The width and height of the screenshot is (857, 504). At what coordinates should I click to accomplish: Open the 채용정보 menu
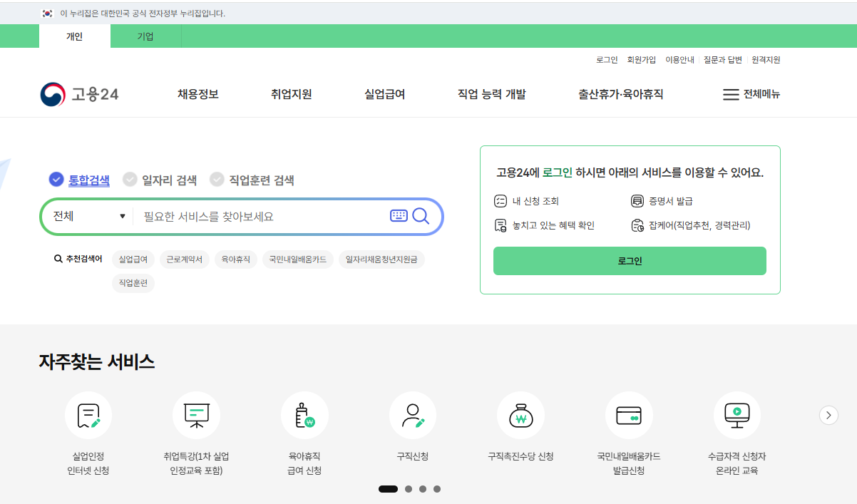click(x=197, y=94)
